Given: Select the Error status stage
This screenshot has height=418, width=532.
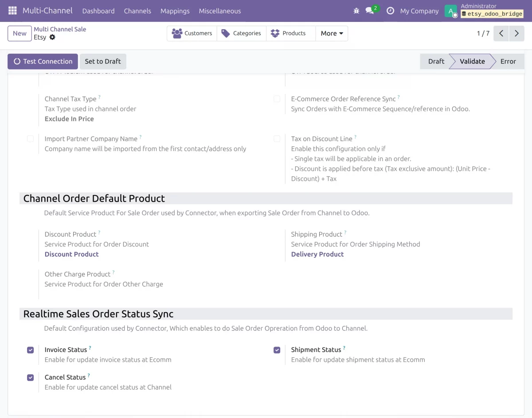Looking at the screenshot, I should (508, 62).
